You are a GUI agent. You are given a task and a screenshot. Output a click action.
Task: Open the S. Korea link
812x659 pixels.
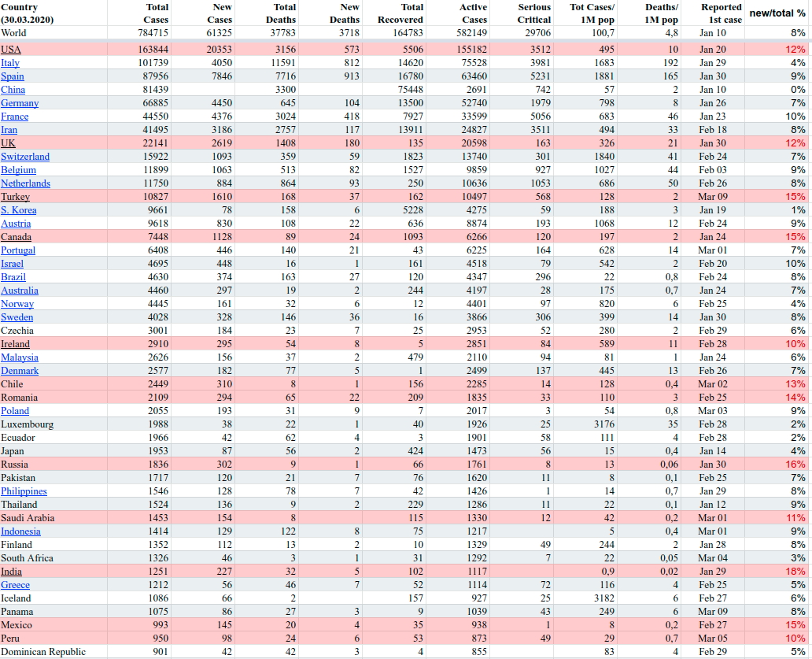point(18,210)
